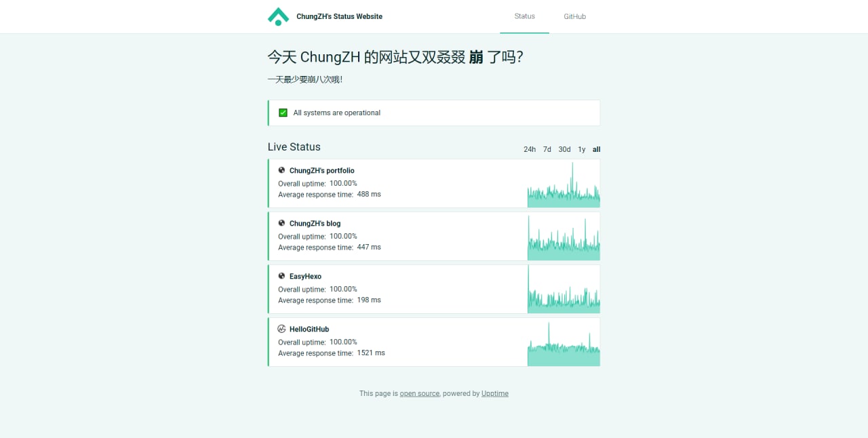
Task: Select the all time range
Action: pos(596,149)
